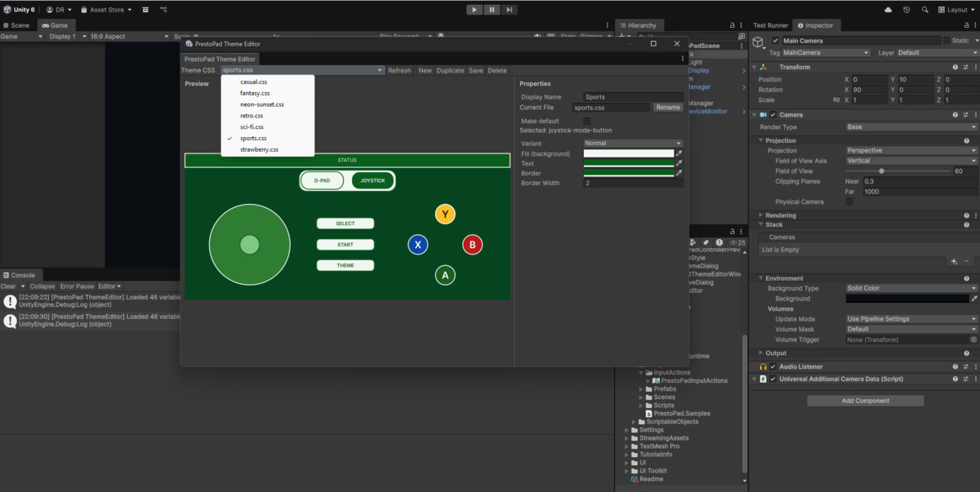This screenshot has width=980, height=492.
Task: Open the undo history icon
Action: click(x=906, y=10)
